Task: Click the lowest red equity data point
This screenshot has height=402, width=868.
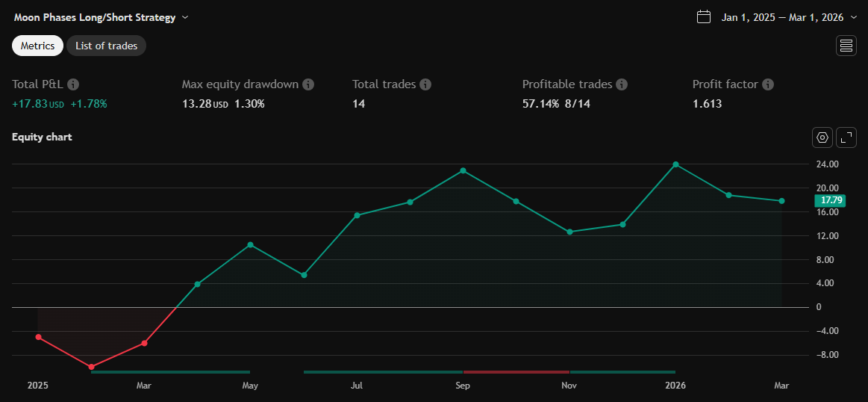Action: (91, 367)
